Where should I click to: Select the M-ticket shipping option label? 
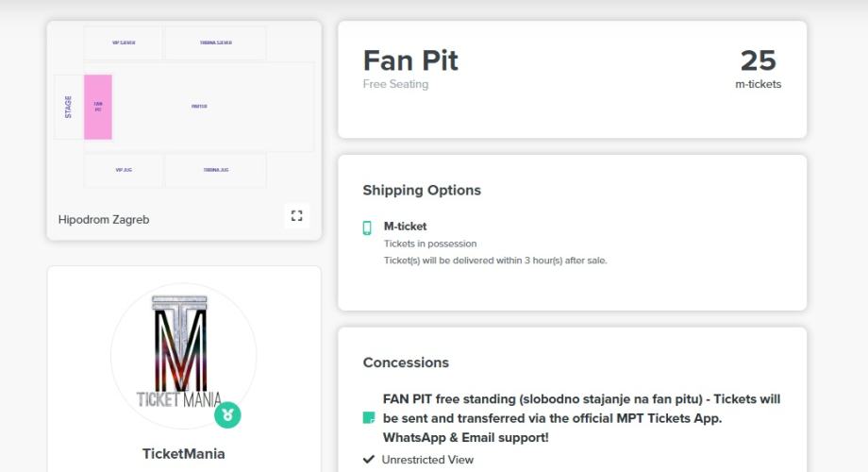click(405, 227)
